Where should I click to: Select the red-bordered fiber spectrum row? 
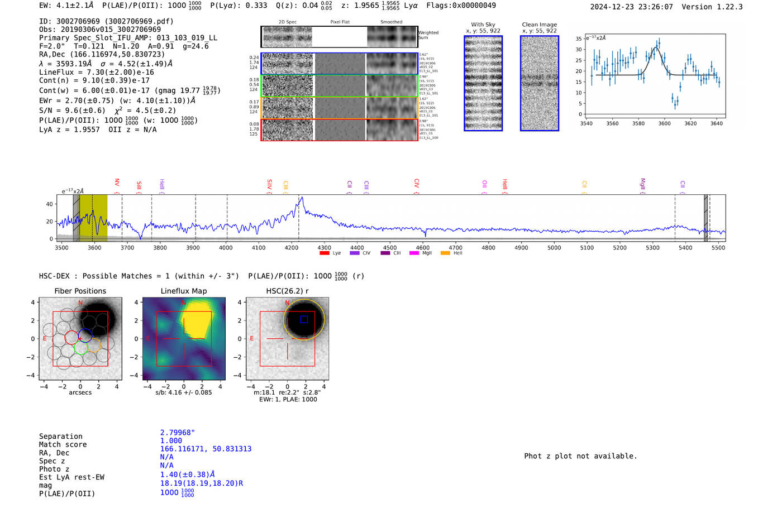339,130
